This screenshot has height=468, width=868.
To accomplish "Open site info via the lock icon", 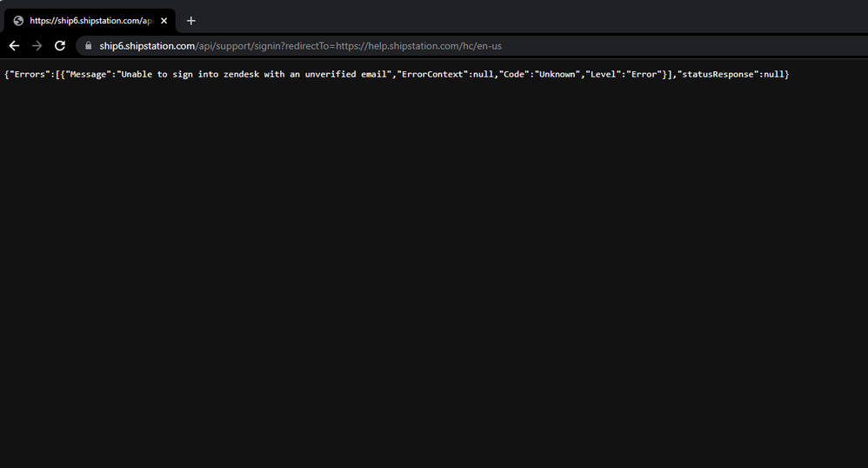I will coord(88,46).
